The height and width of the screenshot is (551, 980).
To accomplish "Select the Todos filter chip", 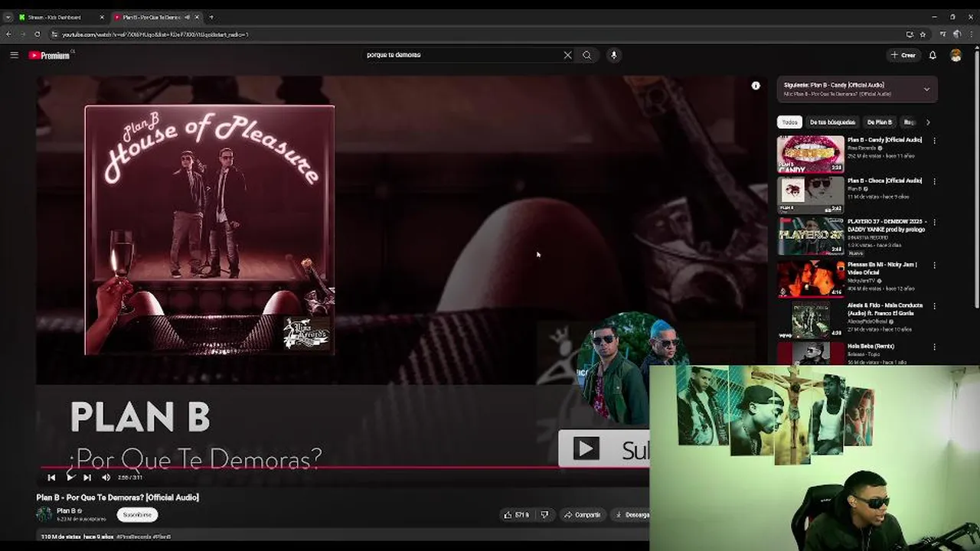I will [789, 122].
